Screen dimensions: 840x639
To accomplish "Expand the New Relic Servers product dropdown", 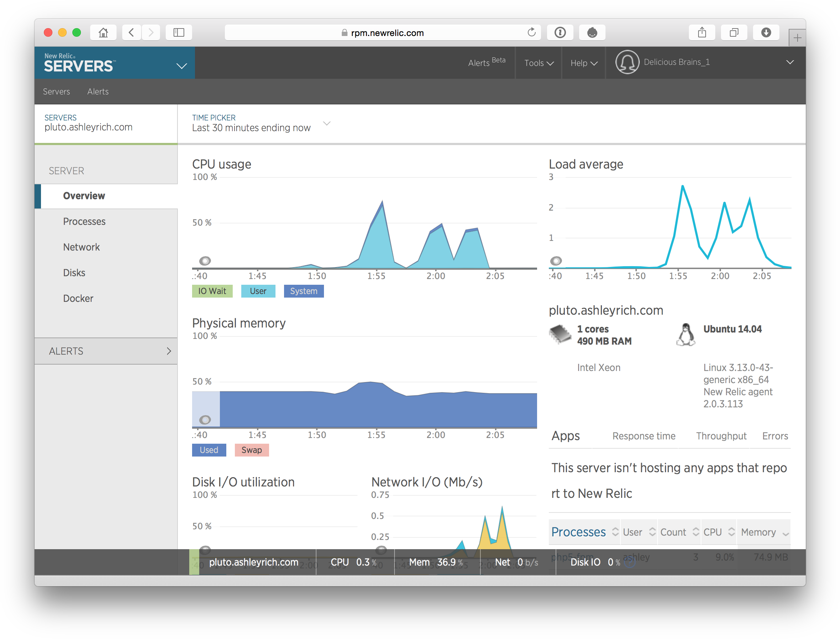I will [182, 66].
